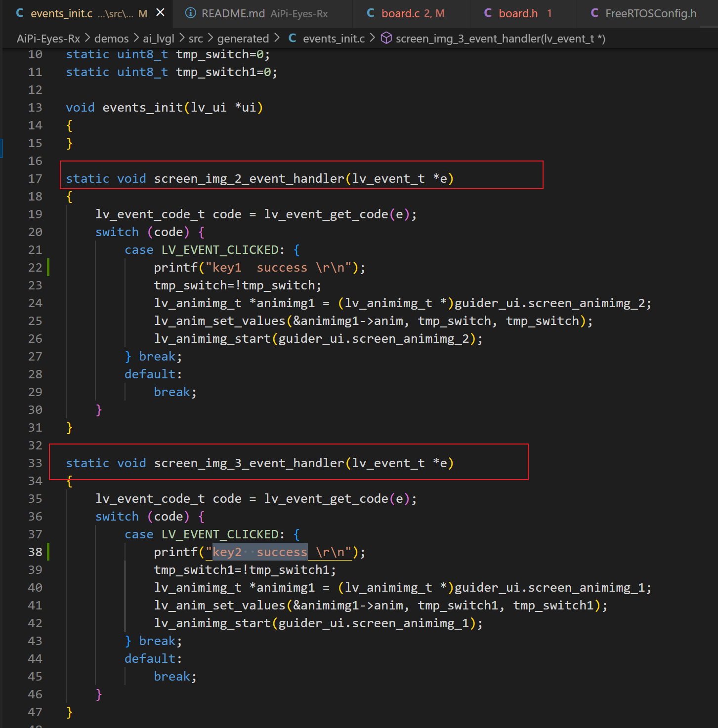Click the switch keyword on line 20

point(117,232)
